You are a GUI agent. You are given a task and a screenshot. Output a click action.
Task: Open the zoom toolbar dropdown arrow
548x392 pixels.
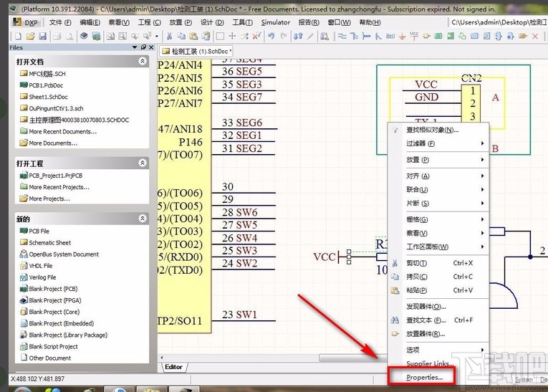tap(157, 36)
